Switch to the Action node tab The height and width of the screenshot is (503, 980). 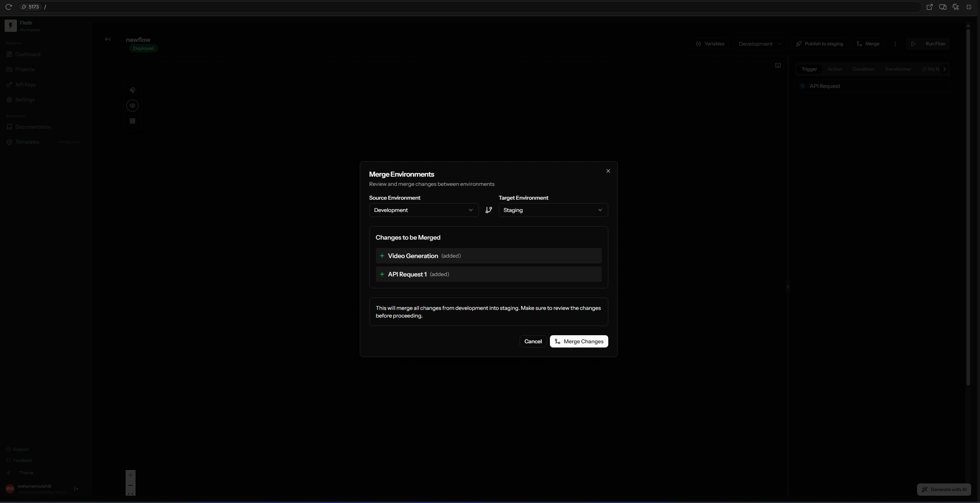point(834,69)
